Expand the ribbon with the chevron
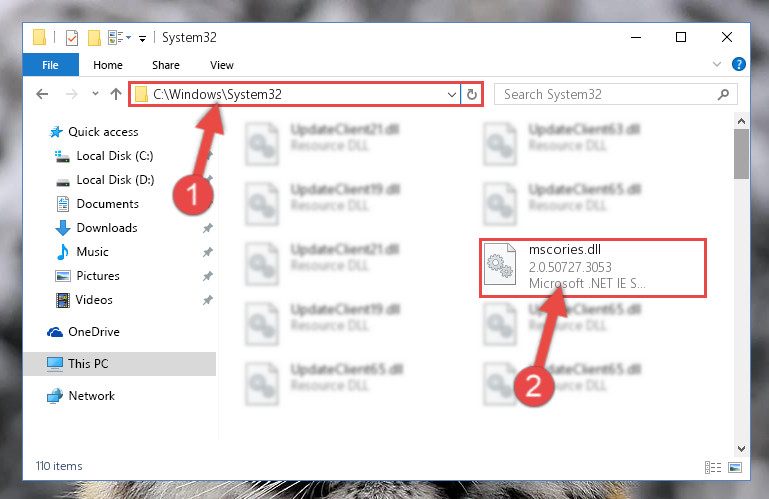This screenshot has height=499, width=769. tap(717, 64)
